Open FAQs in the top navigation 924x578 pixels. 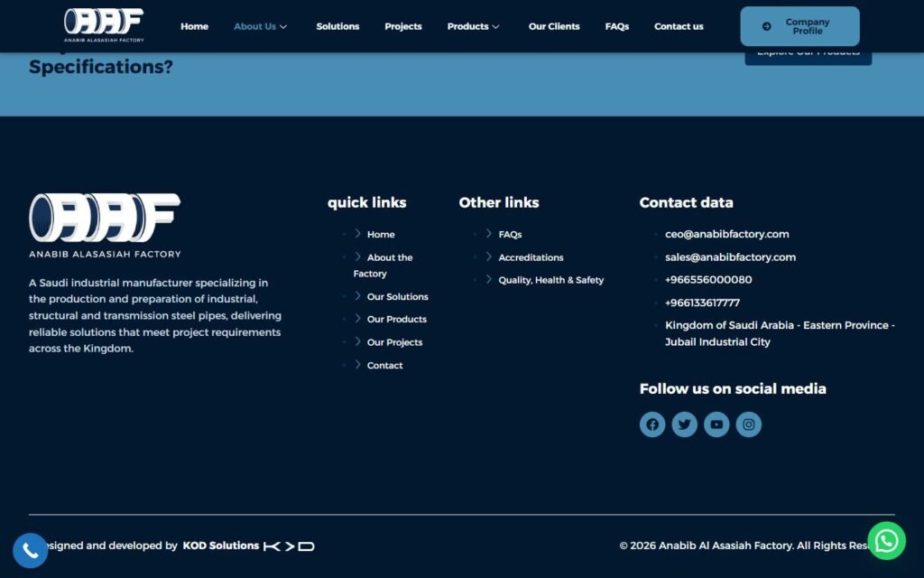617,26
